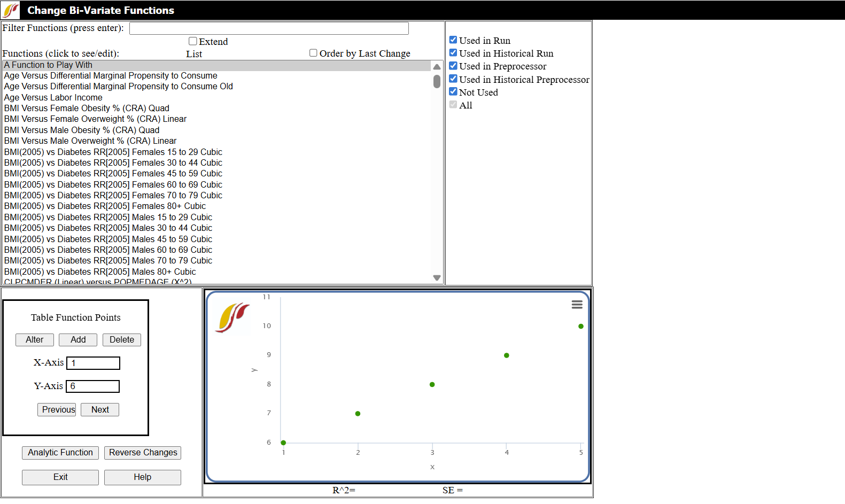Click the green data point at x=3

pos(432,384)
